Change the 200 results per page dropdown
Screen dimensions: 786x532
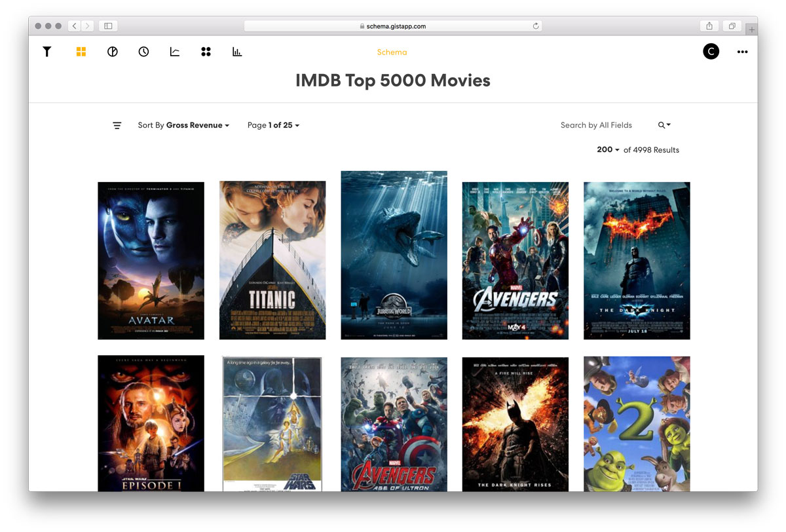[x=608, y=149]
